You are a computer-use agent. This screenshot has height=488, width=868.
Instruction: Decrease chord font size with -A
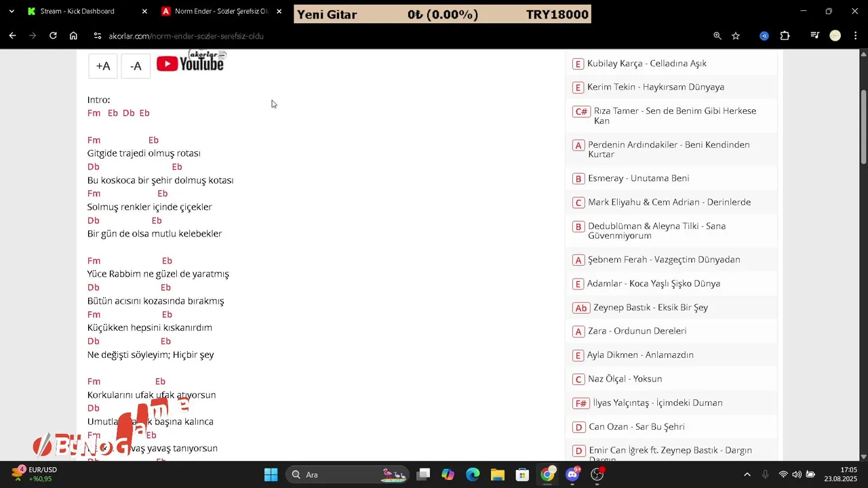click(136, 66)
